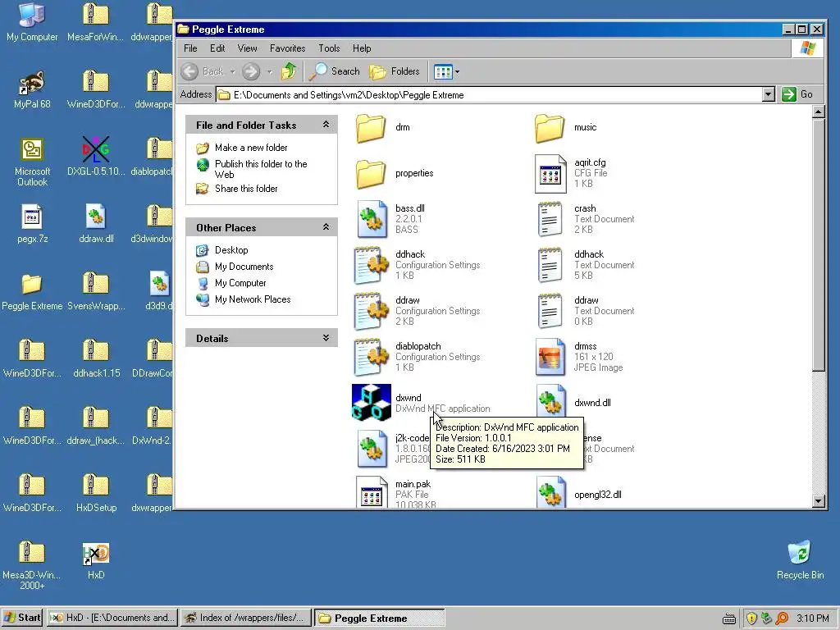Select the main.pak file icon
Image resolution: width=840 pixels, height=630 pixels.
[x=372, y=492]
